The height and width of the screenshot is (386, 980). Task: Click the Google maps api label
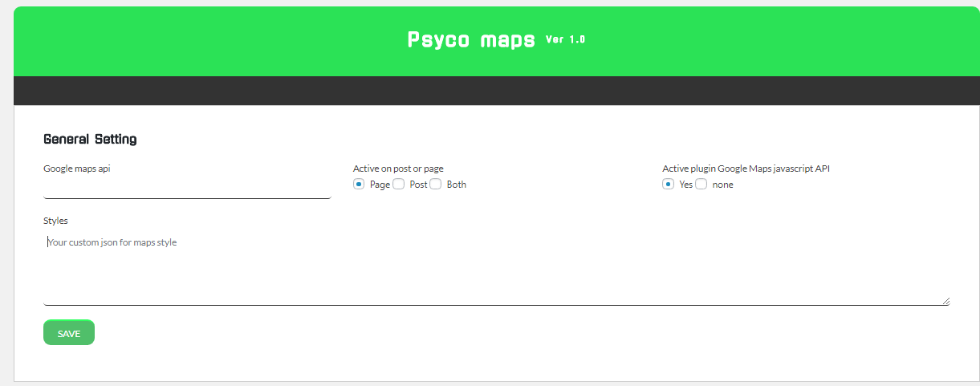click(77, 169)
